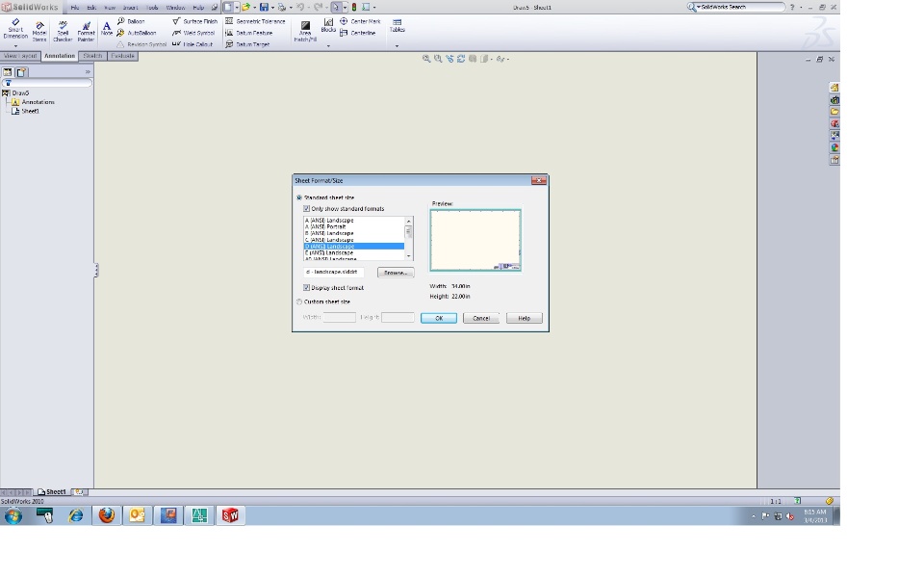Click the New document icon
Viewport: 924px width, 578px height.
227,7
